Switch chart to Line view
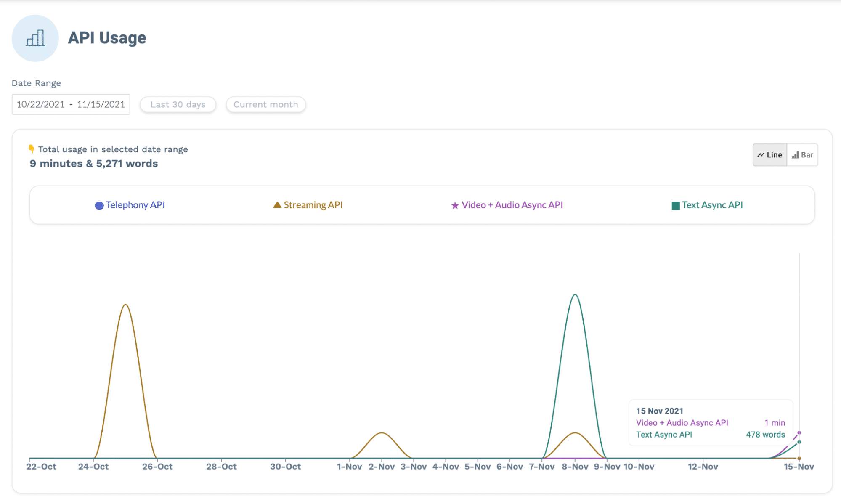 tap(769, 155)
